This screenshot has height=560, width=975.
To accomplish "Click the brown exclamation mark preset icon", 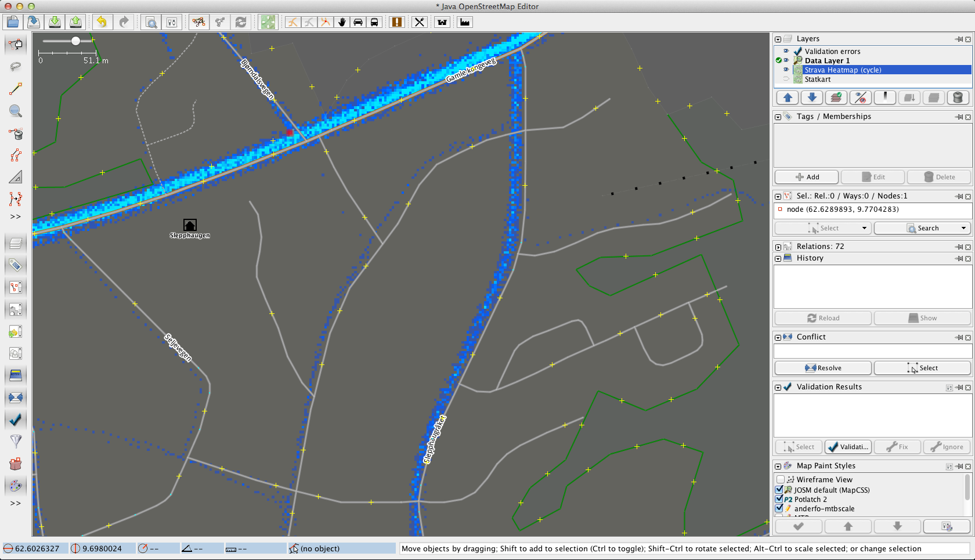I will (397, 22).
